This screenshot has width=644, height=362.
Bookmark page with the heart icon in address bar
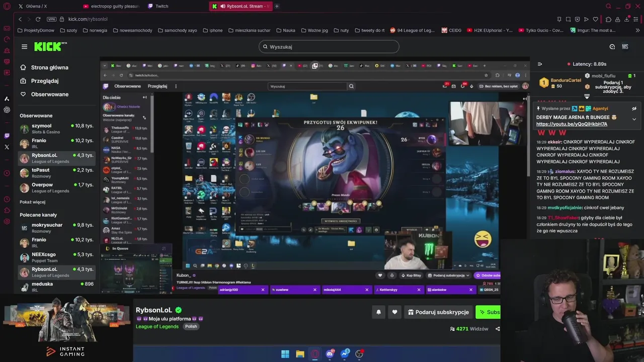pyautogui.click(x=596, y=19)
